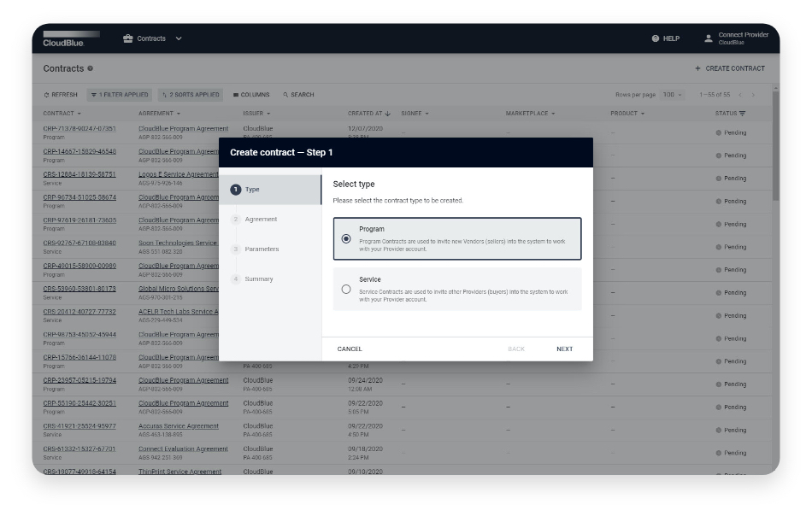812x516 pixels.
Task: Open contract CRP-96734-51025-58674
Action: coord(79,197)
